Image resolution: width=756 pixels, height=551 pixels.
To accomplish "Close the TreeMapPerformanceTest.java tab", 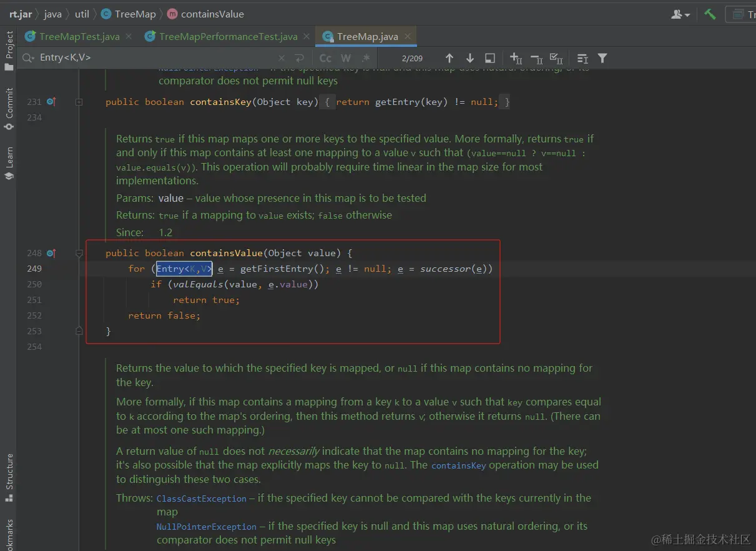I will 307,36.
